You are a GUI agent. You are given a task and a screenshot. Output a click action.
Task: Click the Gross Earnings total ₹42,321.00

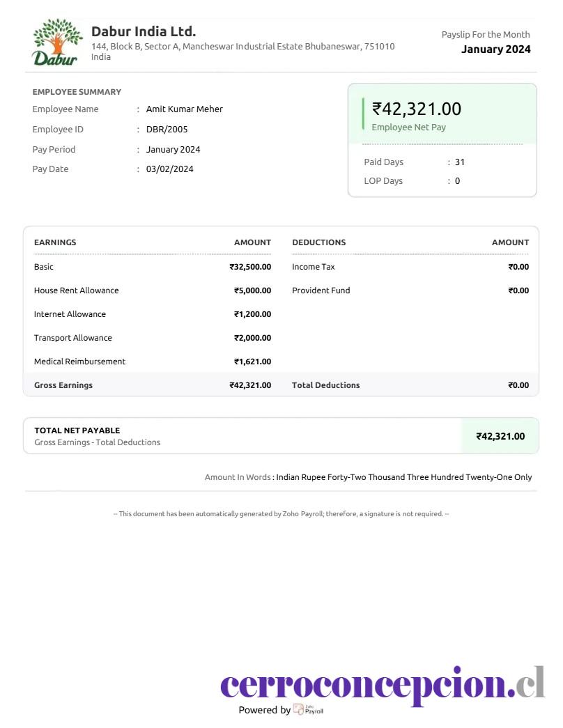[x=250, y=385]
